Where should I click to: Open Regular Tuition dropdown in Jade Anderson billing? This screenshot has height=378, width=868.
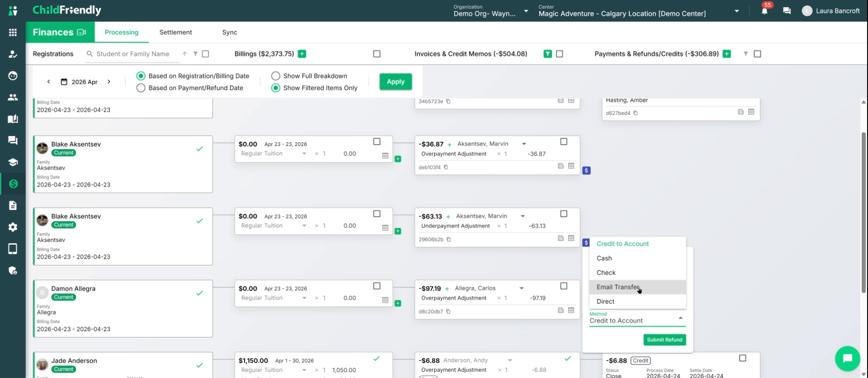(304, 370)
